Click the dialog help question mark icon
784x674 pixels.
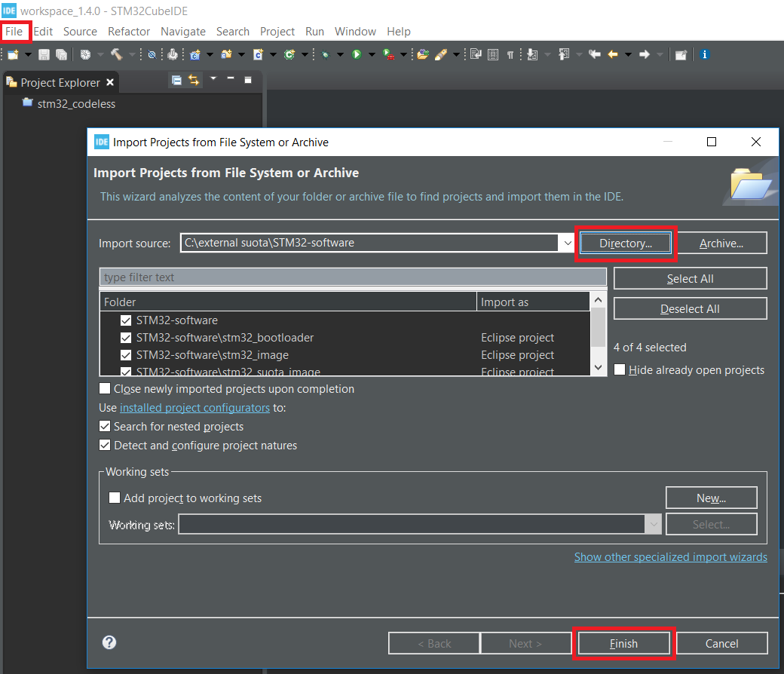109,642
